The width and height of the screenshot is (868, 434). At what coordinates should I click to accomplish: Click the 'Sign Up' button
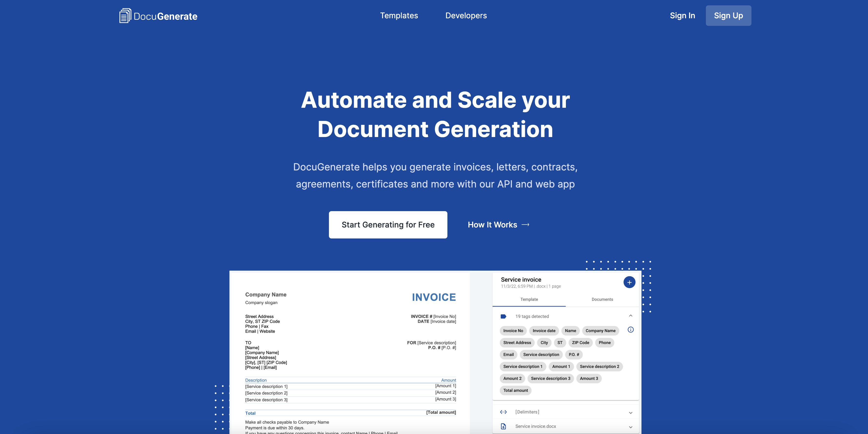click(x=728, y=15)
